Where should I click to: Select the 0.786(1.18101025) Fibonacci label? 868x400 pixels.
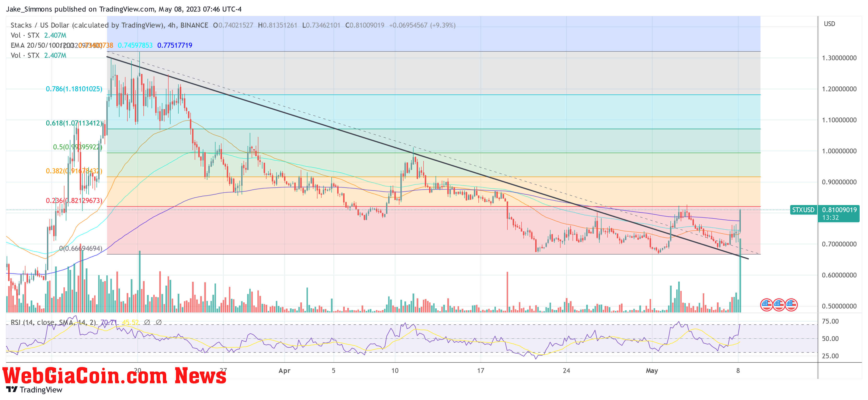pos(74,89)
